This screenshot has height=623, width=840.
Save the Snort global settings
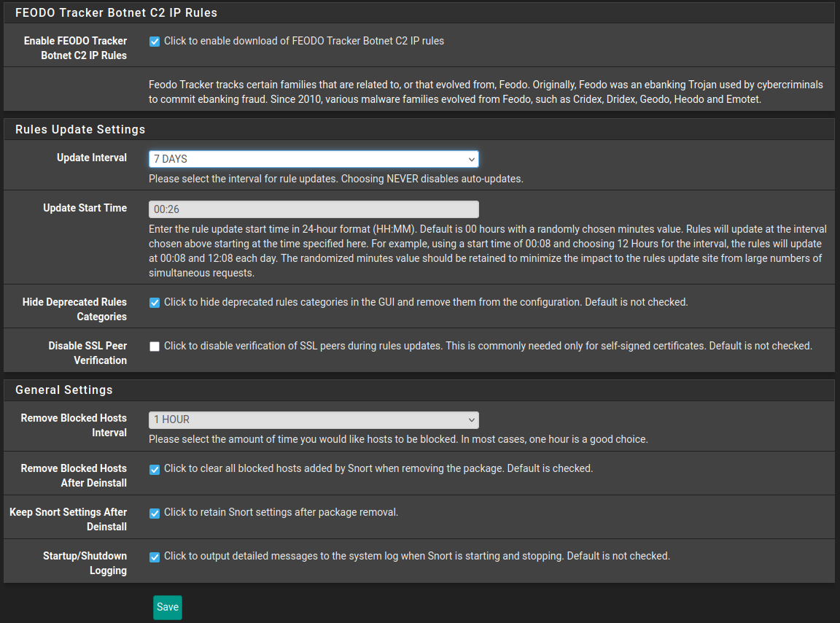(x=168, y=608)
